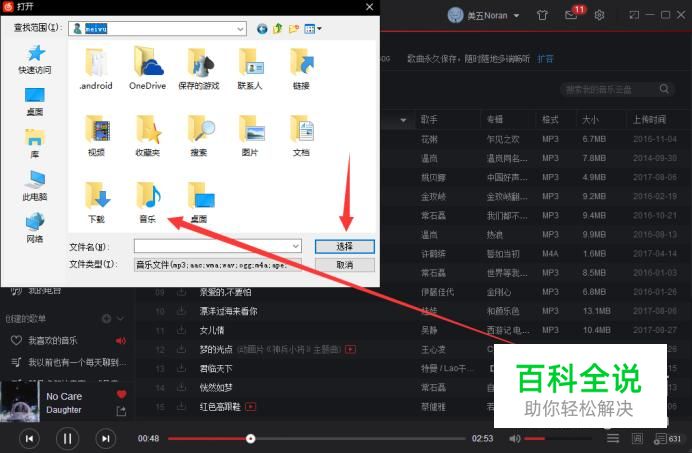The height and width of the screenshot is (453, 692).
Task: Go to 库 in dialog sidebar
Action: click(35, 144)
